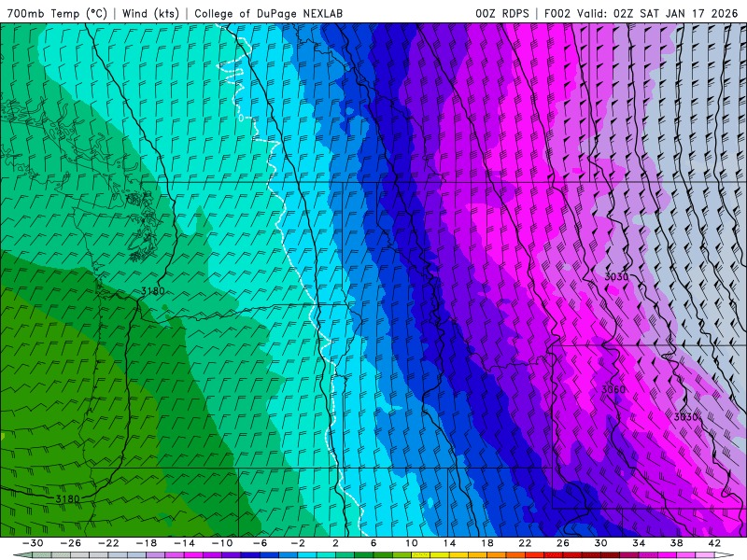Click the "F002" forecast hour text
The width and height of the screenshot is (747, 560).
pos(557,13)
